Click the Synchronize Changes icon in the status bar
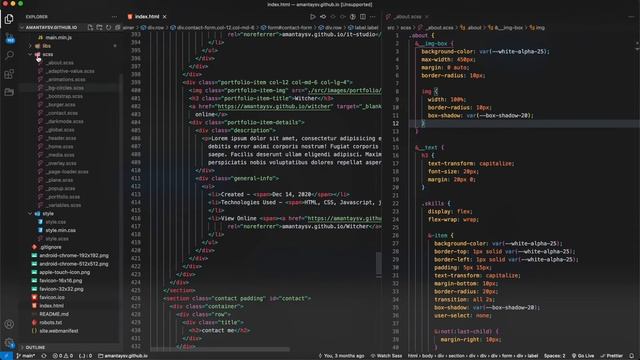This screenshot has height=360, width=640. pos(44,356)
